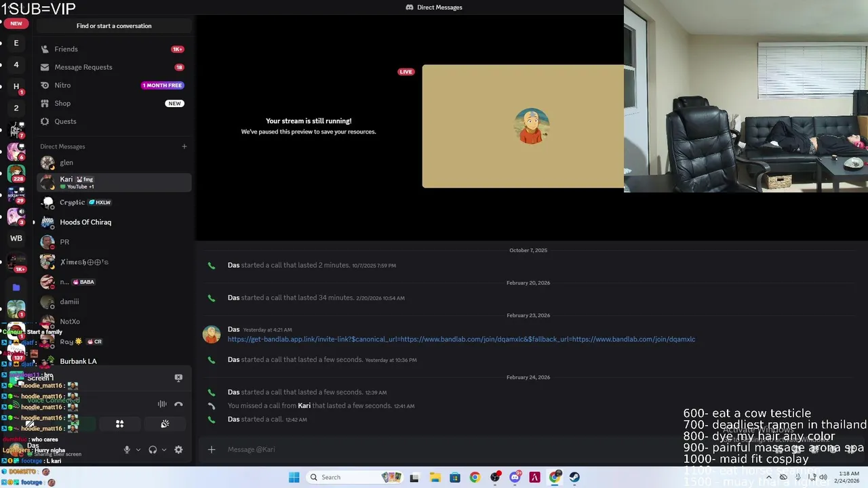Image resolution: width=868 pixels, height=488 pixels.
Task: Open the server labeled H
Action: pos(16,86)
